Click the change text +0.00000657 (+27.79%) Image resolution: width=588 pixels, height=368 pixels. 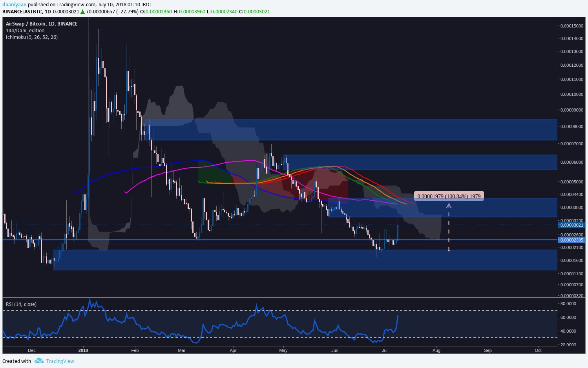click(x=112, y=12)
